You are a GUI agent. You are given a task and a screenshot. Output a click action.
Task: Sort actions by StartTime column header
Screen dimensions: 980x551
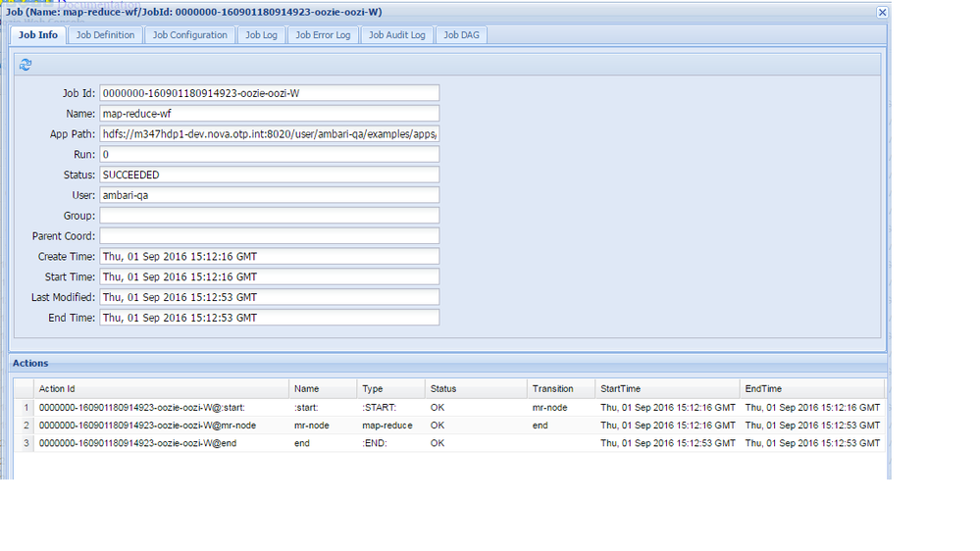tap(667, 388)
